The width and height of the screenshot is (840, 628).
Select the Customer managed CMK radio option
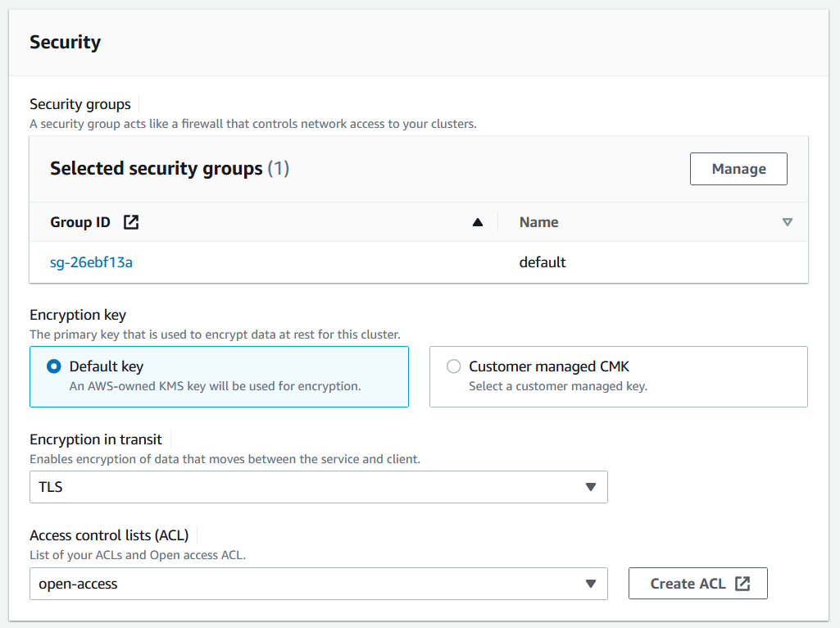click(453, 366)
